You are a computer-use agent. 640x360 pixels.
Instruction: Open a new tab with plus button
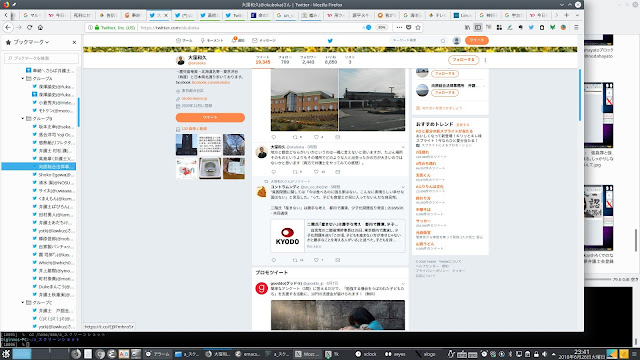(x=567, y=15)
